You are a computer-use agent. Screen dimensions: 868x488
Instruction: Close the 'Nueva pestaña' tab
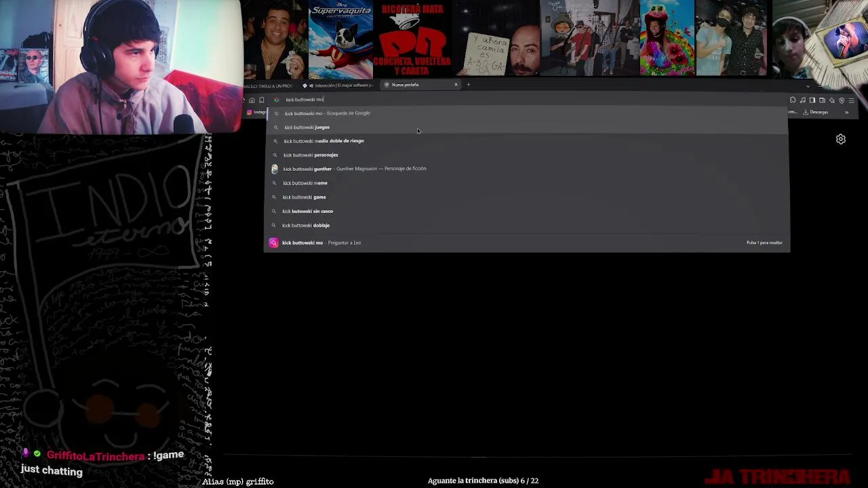456,85
